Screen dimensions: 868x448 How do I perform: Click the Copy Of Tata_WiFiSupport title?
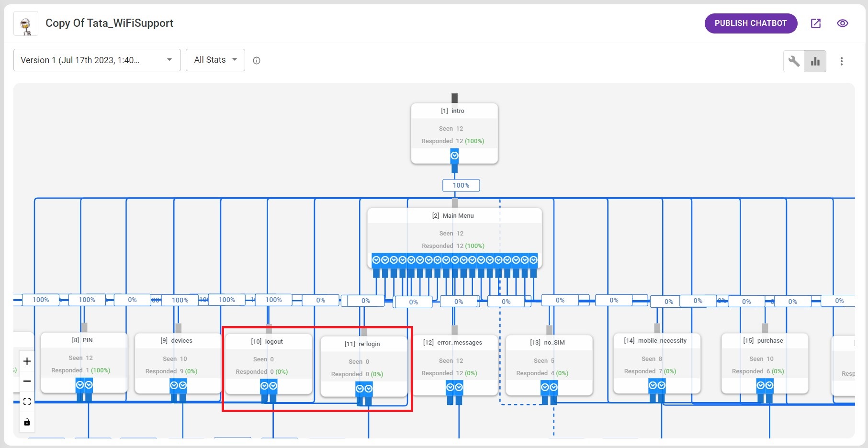[x=109, y=23]
